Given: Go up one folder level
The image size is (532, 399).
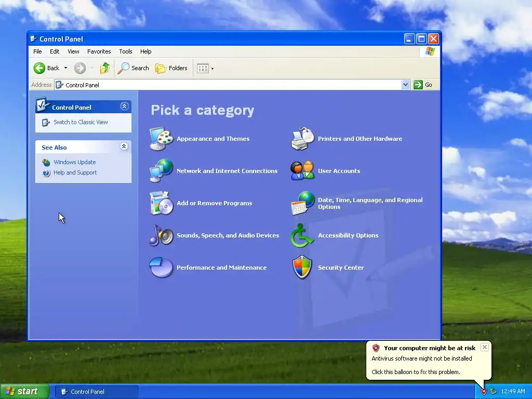Looking at the screenshot, I should point(105,68).
